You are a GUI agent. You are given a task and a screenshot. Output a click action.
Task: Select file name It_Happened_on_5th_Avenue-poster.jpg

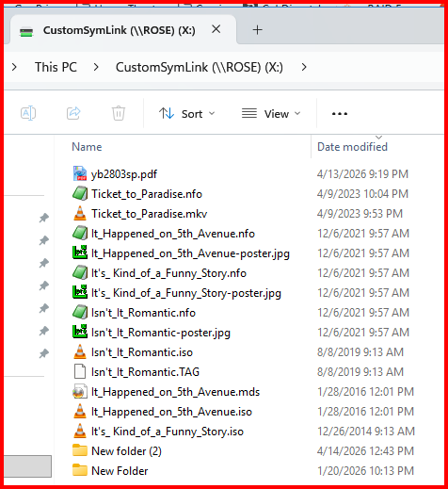(190, 253)
